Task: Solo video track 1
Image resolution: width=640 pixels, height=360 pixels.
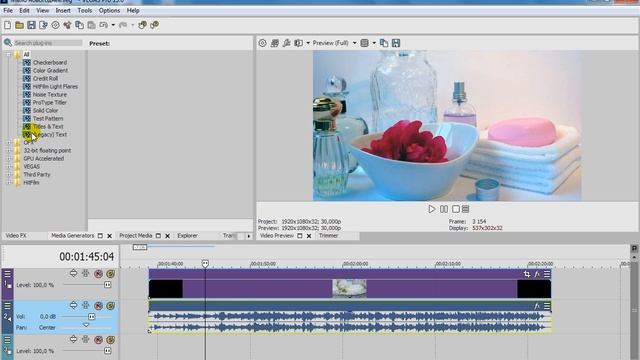Action: [x=110, y=273]
